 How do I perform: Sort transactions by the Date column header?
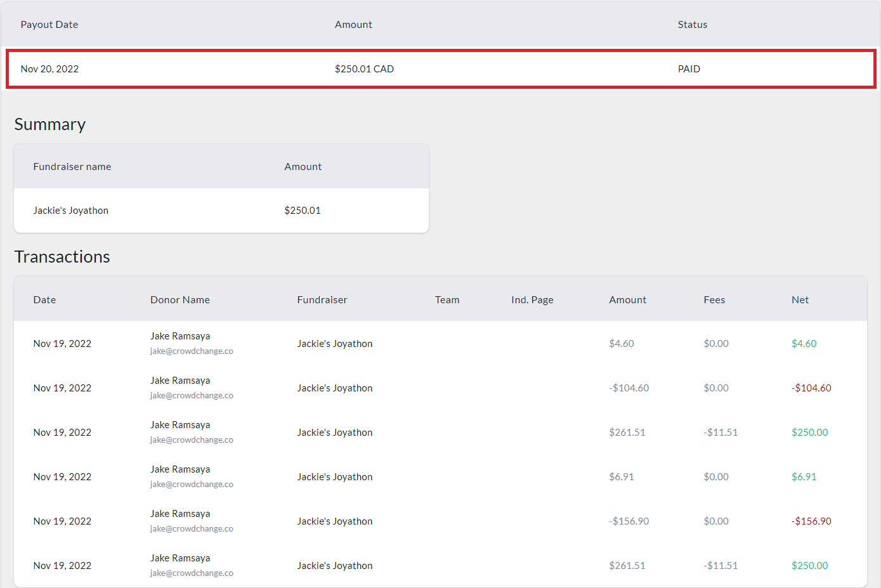tap(44, 300)
